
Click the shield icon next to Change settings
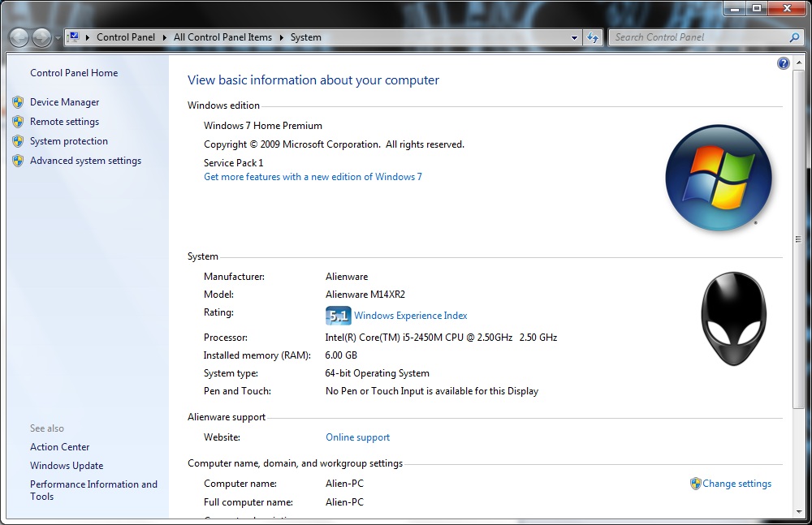(x=696, y=484)
